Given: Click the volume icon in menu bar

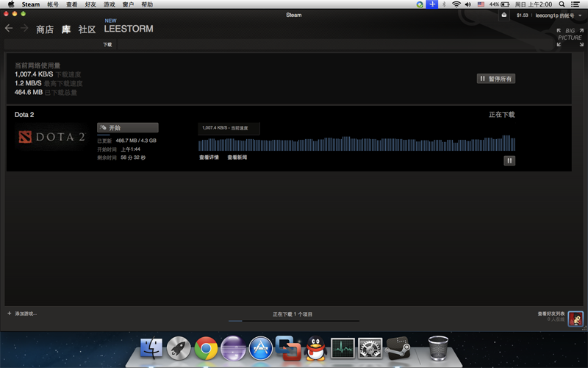Looking at the screenshot, I should (468, 4).
